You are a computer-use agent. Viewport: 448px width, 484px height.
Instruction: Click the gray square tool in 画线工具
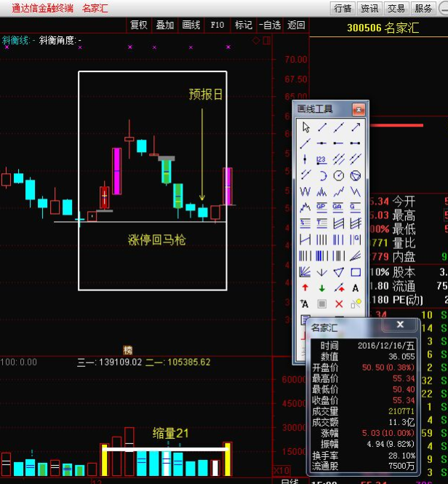(x=321, y=304)
